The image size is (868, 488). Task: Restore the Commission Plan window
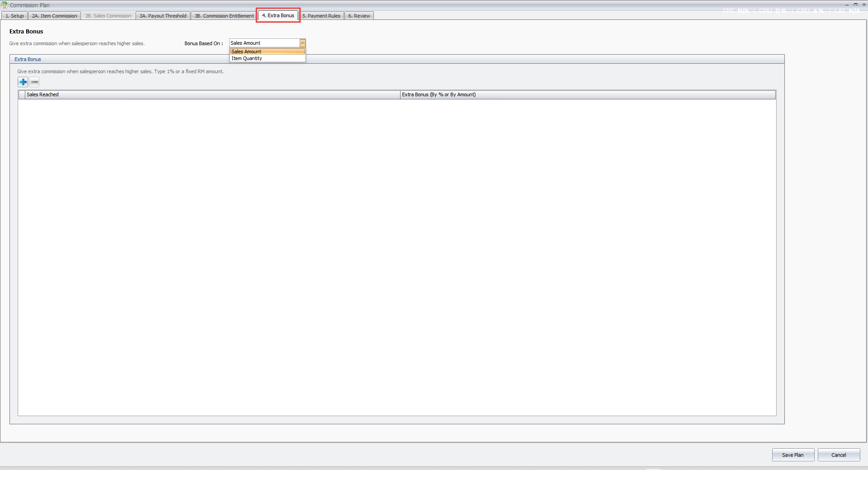pos(855,5)
